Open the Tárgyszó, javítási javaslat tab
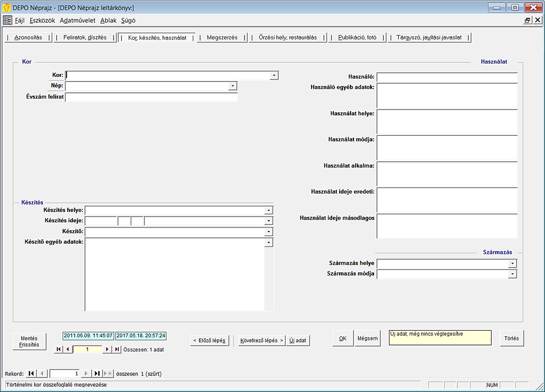The image size is (545, 392). pos(429,37)
